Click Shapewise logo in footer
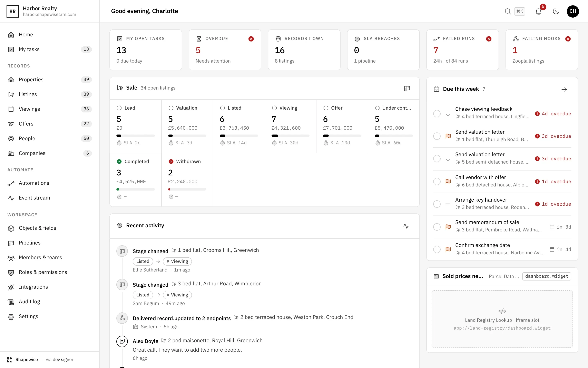 9,359
